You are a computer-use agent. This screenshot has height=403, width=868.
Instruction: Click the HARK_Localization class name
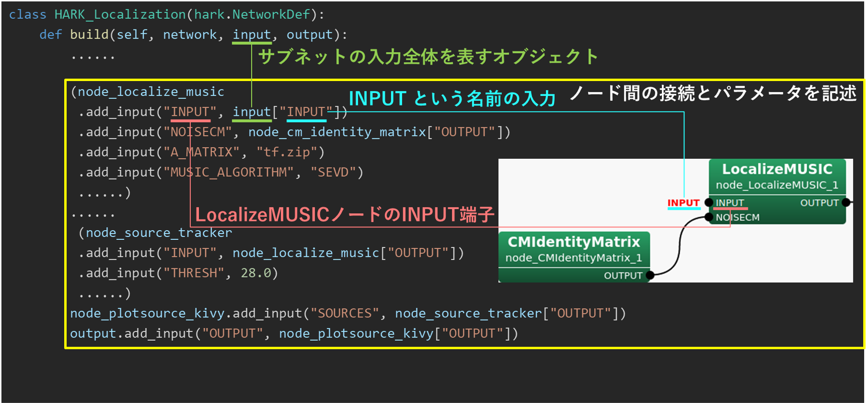120,14
